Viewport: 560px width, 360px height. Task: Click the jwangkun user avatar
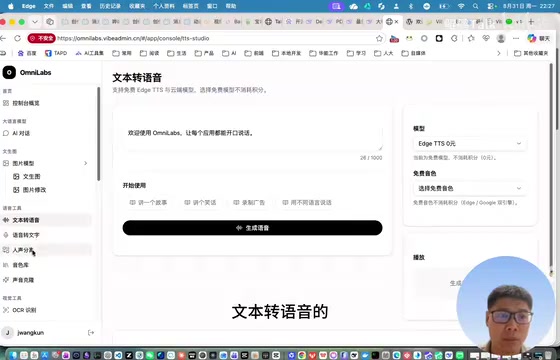pos(8,332)
